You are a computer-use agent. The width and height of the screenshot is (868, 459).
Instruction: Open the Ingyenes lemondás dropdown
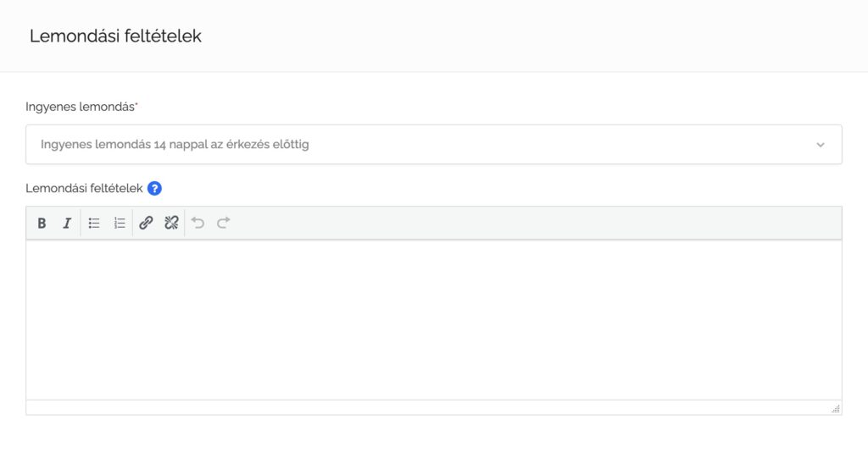[x=434, y=144]
